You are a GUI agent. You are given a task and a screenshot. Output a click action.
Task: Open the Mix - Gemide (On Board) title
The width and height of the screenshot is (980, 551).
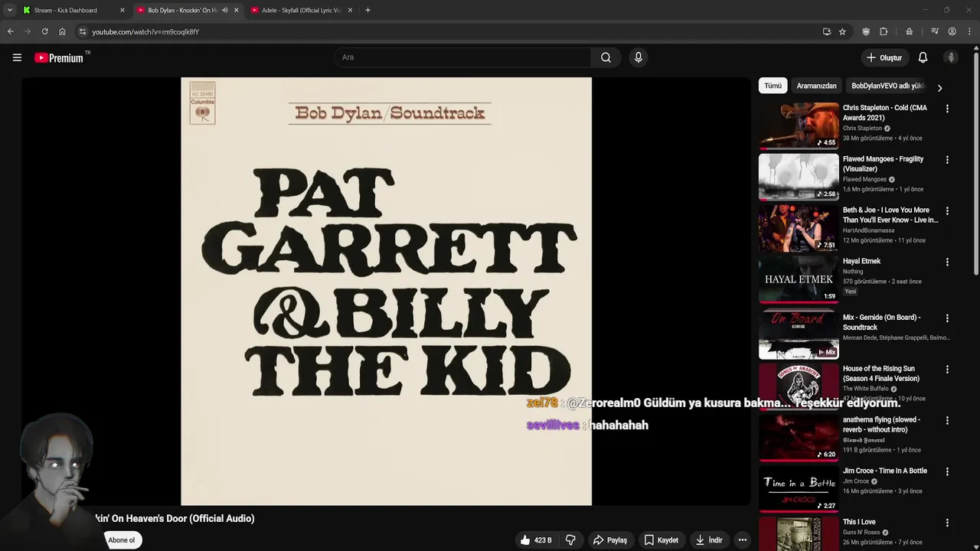click(881, 322)
